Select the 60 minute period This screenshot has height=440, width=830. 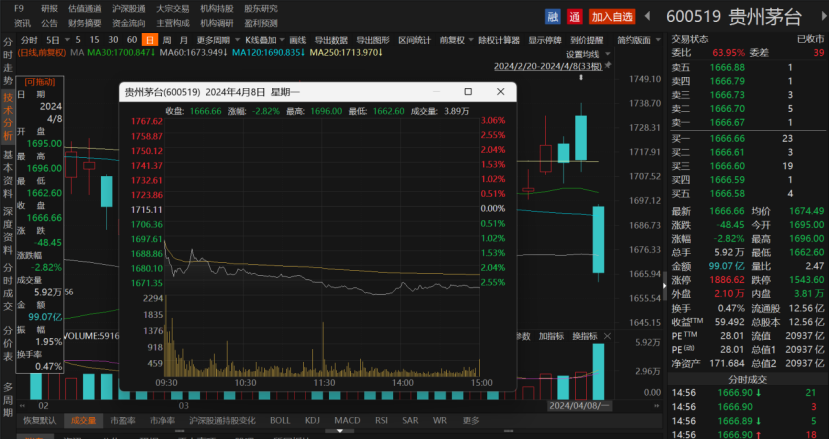(132, 40)
